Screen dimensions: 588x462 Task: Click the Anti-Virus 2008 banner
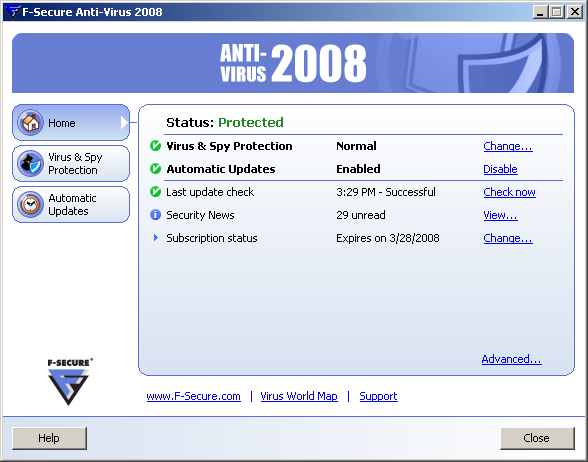point(293,63)
